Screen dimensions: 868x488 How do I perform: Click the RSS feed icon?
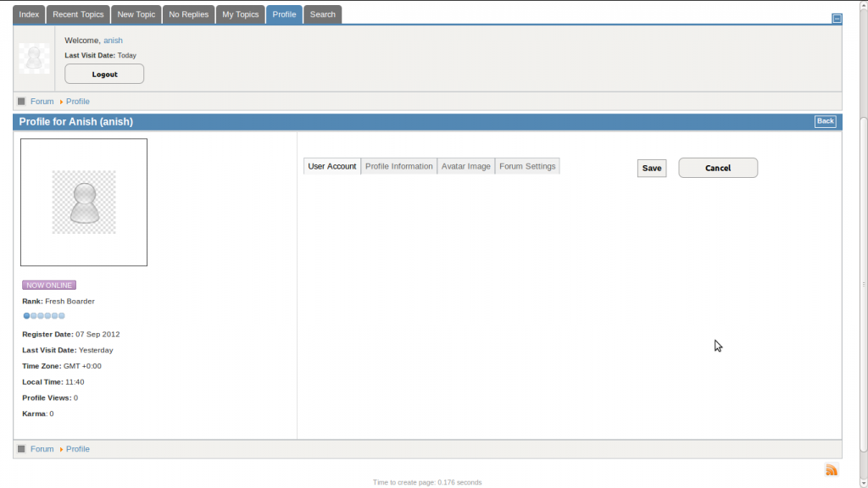click(x=832, y=470)
